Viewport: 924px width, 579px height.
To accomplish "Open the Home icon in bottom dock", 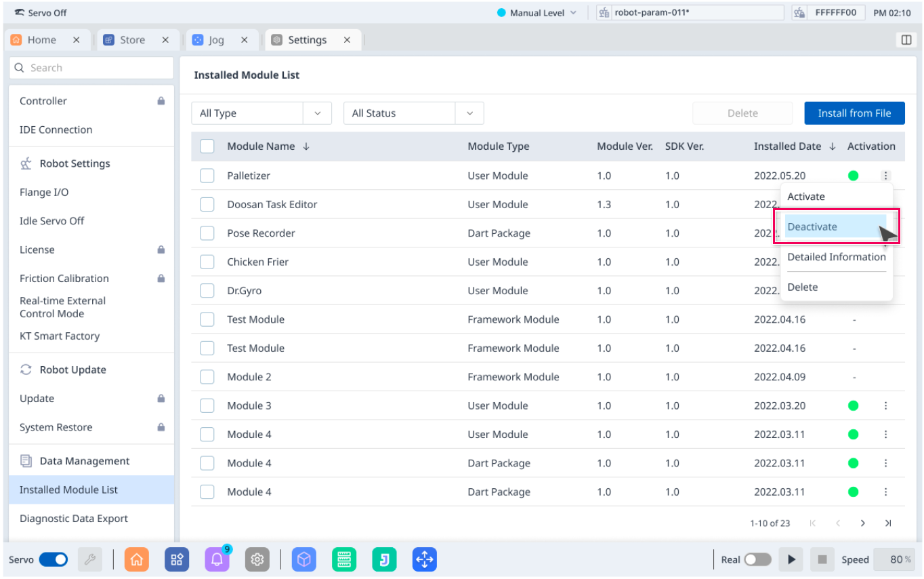I will (136, 559).
